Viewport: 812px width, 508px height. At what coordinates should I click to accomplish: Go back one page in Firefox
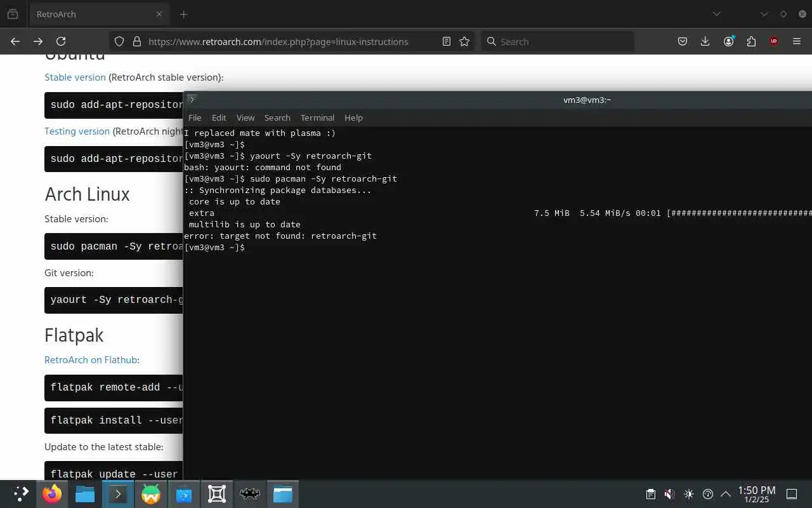tap(15, 41)
